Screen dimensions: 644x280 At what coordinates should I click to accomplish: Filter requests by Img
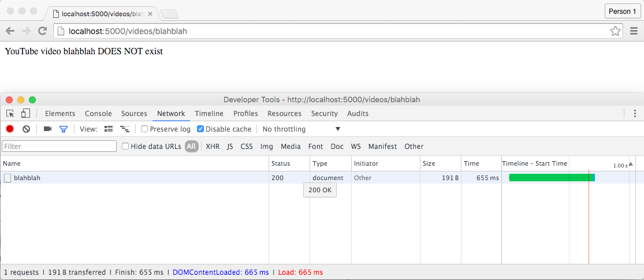[x=267, y=146]
